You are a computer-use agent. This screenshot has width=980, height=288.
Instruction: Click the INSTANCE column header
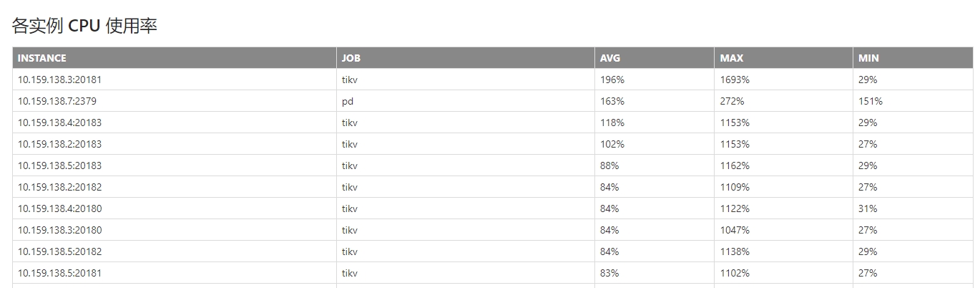tap(42, 58)
